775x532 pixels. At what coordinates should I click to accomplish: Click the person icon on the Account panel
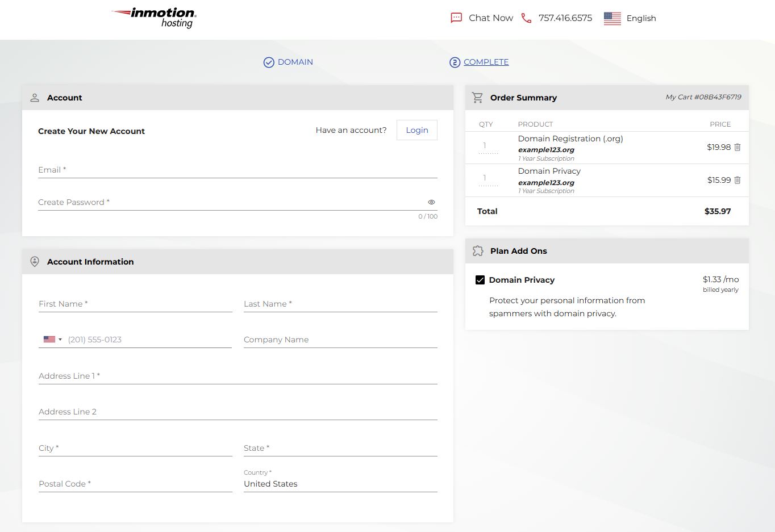tap(35, 97)
